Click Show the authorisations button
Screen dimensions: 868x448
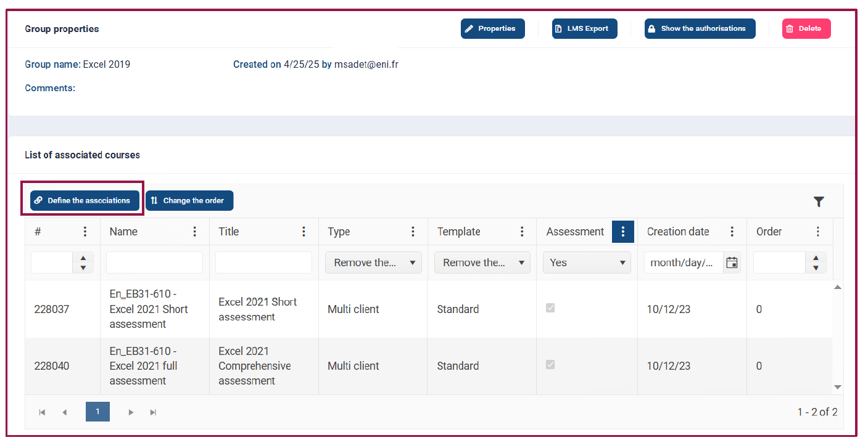coord(700,28)
